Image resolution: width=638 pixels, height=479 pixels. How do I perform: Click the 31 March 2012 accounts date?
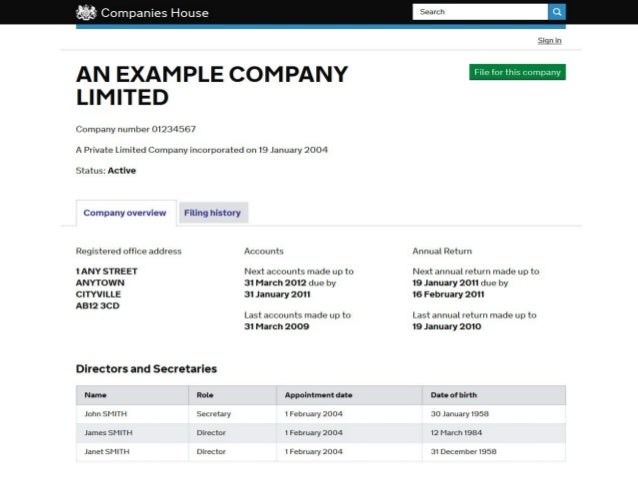point(275,282)
